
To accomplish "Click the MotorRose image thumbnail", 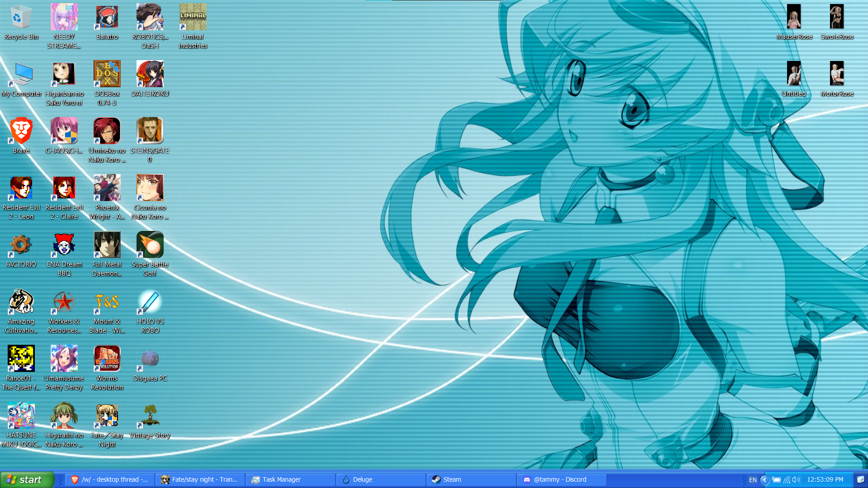I will click(x=837, y=74).
